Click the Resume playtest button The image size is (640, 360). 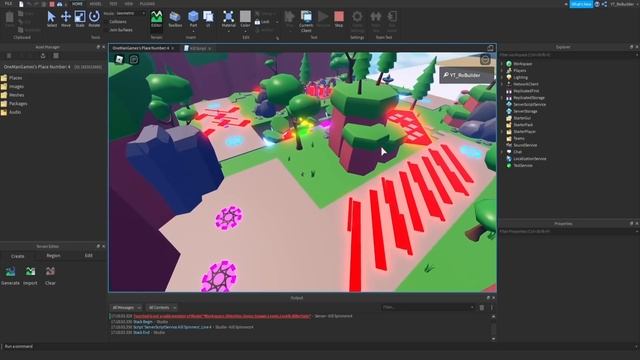(x=323, y=19)
